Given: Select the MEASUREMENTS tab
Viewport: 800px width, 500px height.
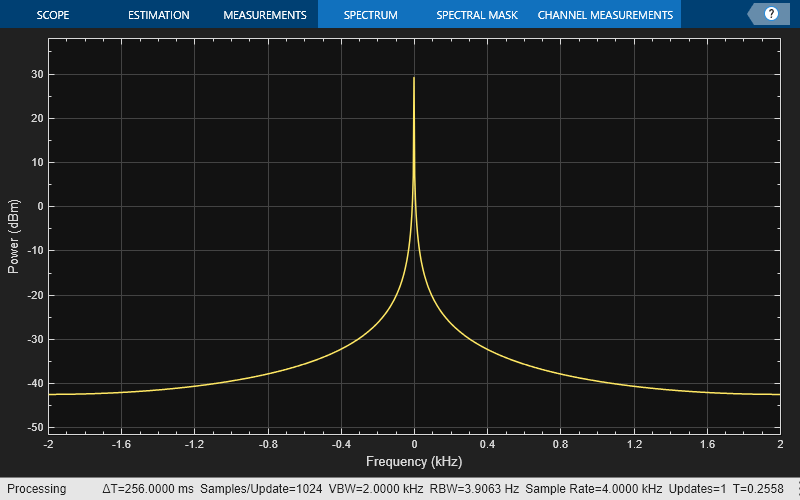Looking at the screenshot, I should click(x=265, y=15).
